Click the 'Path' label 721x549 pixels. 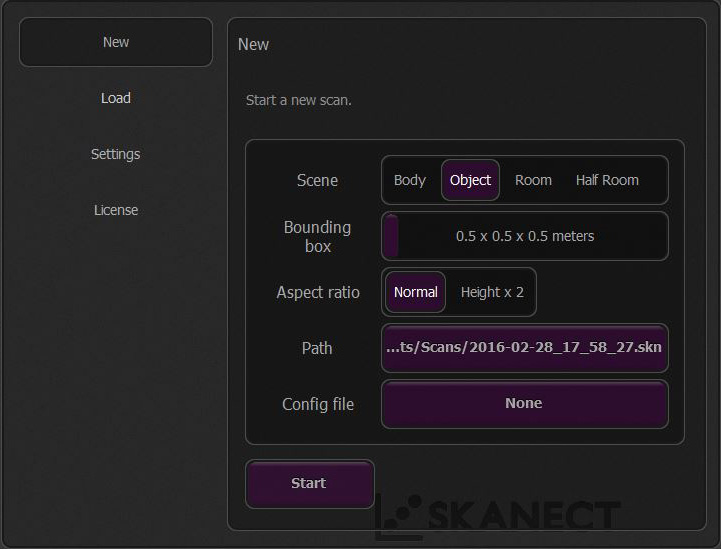[317, 348]
